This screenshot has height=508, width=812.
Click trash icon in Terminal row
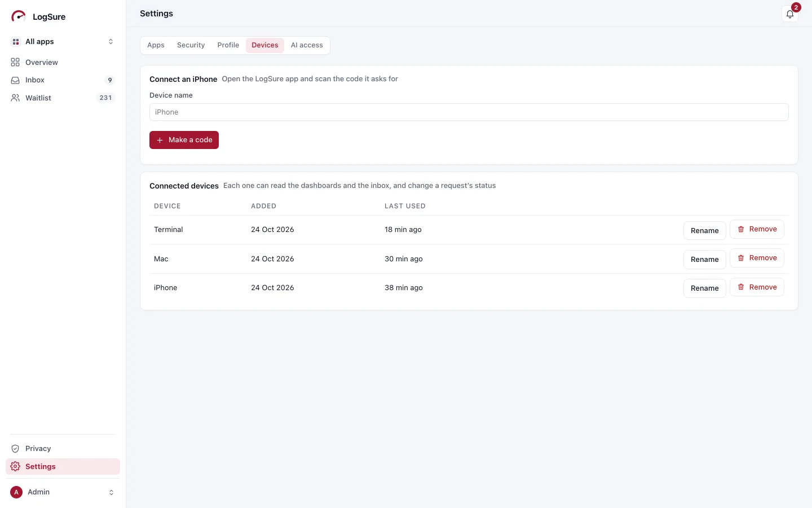(741, 229)
